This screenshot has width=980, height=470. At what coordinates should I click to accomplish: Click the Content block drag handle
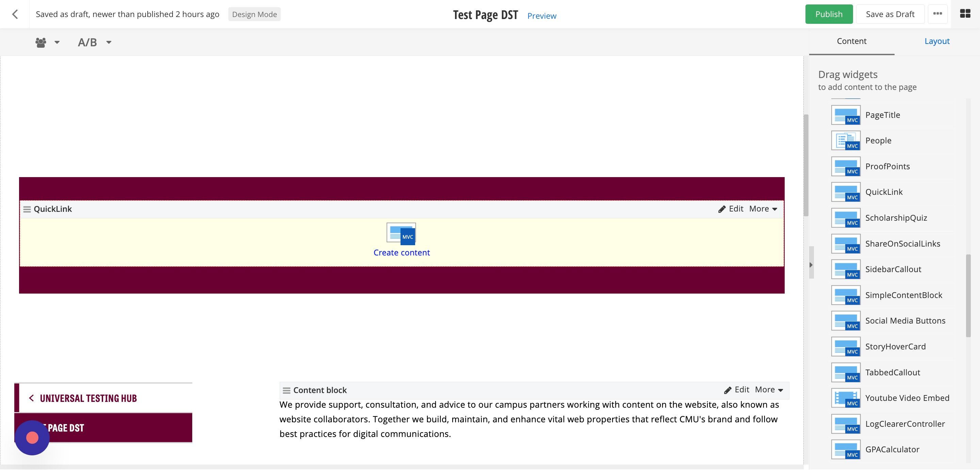pyautogui.click(x=287, y=390)
